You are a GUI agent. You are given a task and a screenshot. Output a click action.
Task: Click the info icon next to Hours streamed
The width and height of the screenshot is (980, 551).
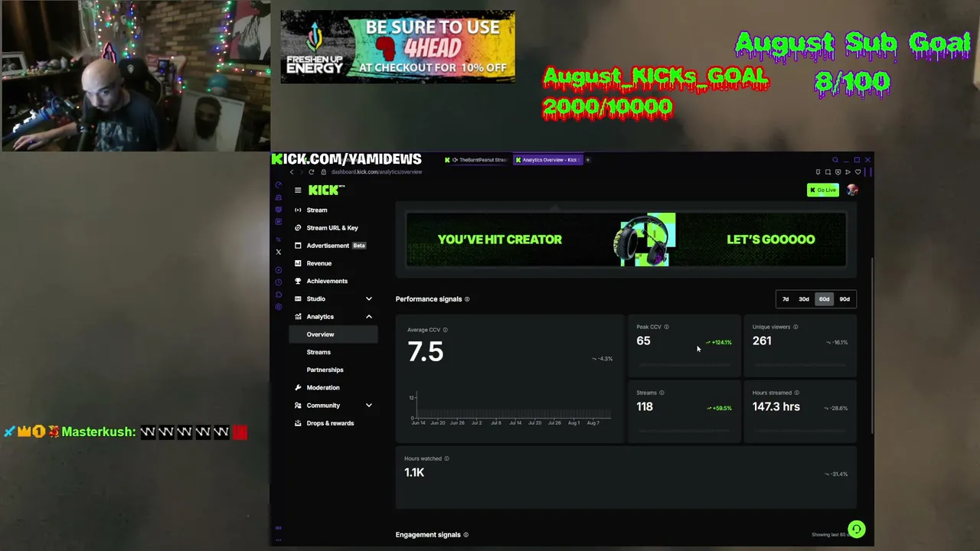tap(796, 393)
